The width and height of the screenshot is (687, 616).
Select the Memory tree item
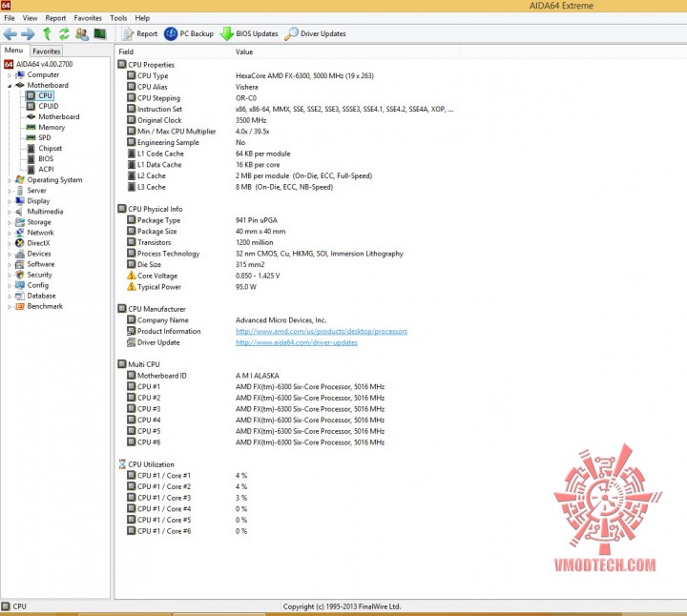point(52,127)
